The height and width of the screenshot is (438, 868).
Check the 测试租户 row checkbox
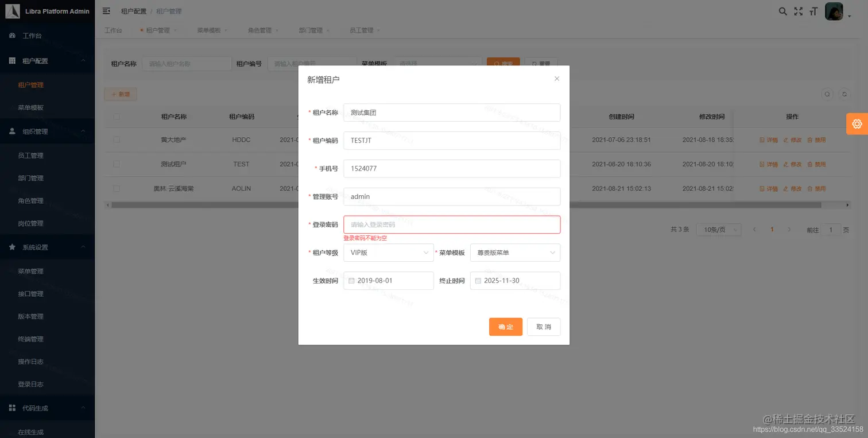[x=117, y=164]
